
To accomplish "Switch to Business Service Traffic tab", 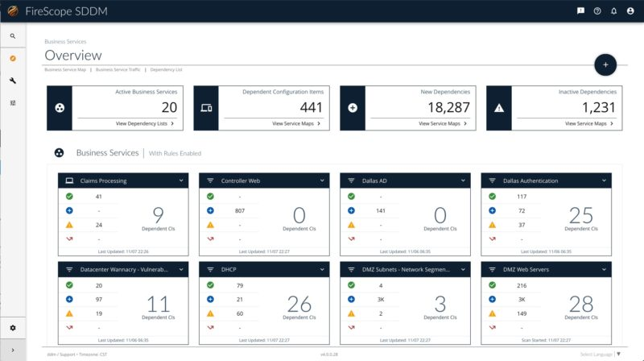I will (118, 70).
